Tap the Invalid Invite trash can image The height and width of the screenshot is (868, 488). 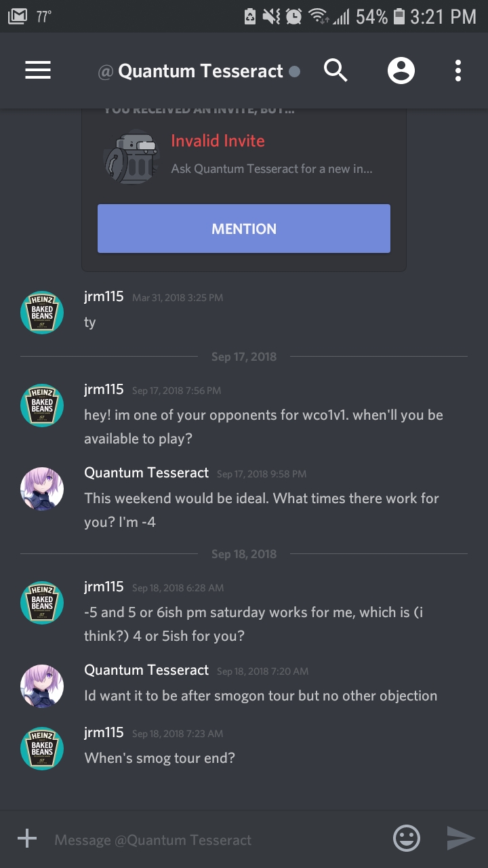[x=131, y=156]
